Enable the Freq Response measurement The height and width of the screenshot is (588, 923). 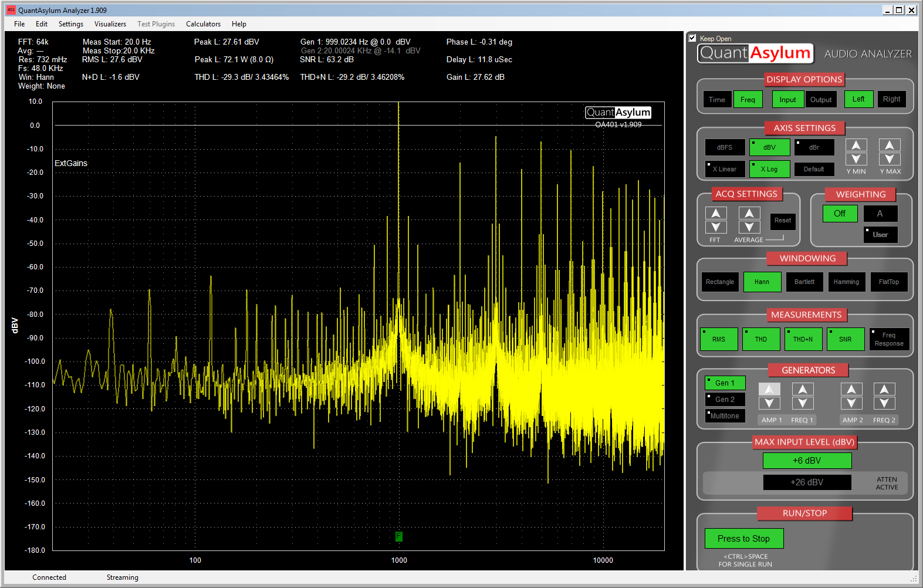[890, 339]
